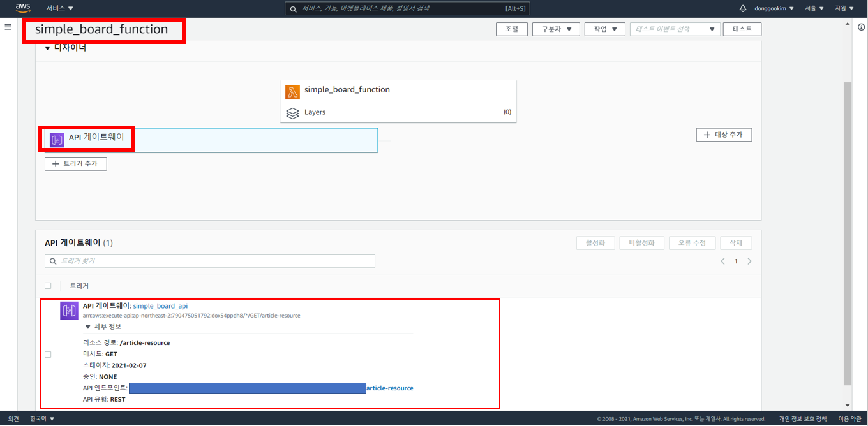Click the info circle icon at right edge
Image resolution: width=868 pixels, height=426 pixels.
[861, 27]
